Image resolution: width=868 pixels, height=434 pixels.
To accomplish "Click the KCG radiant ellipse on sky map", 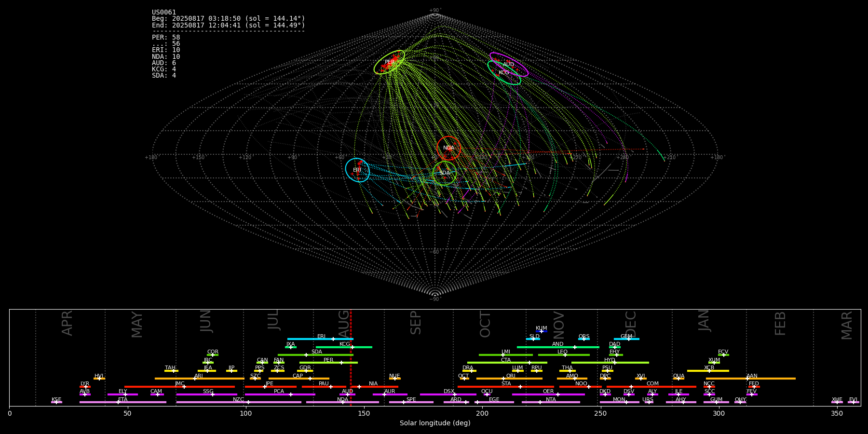I will (x=504, y=73).
